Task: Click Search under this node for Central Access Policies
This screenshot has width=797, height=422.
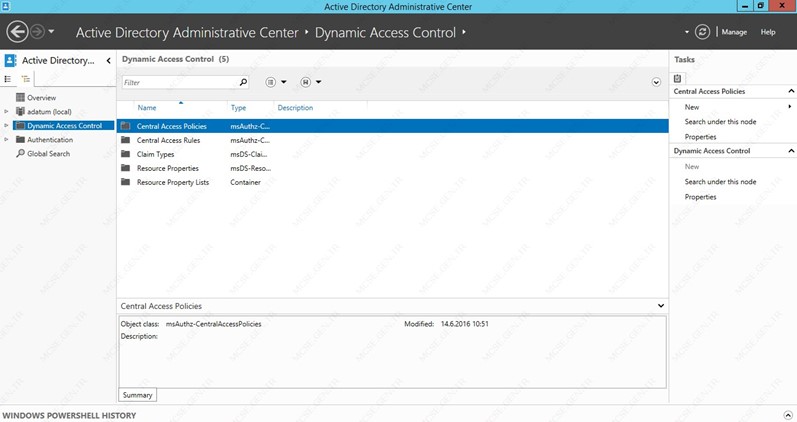Action: point(720,122)
